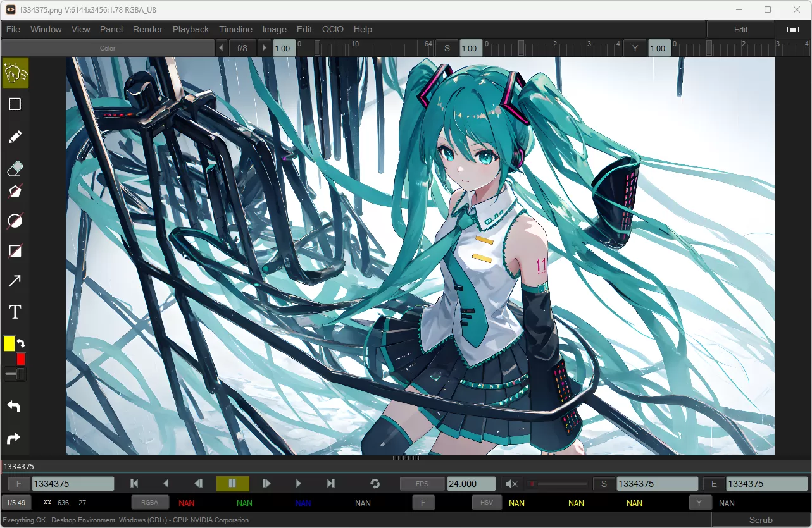The image size is (812, 528).
Task: Mute the audio with the speaker icon
Action: coord(511,483)
